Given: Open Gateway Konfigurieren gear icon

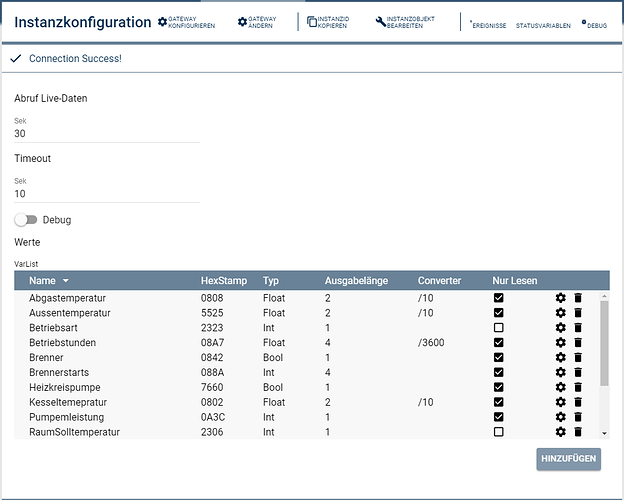Looking at the screenshot, I should coord(162,22).
